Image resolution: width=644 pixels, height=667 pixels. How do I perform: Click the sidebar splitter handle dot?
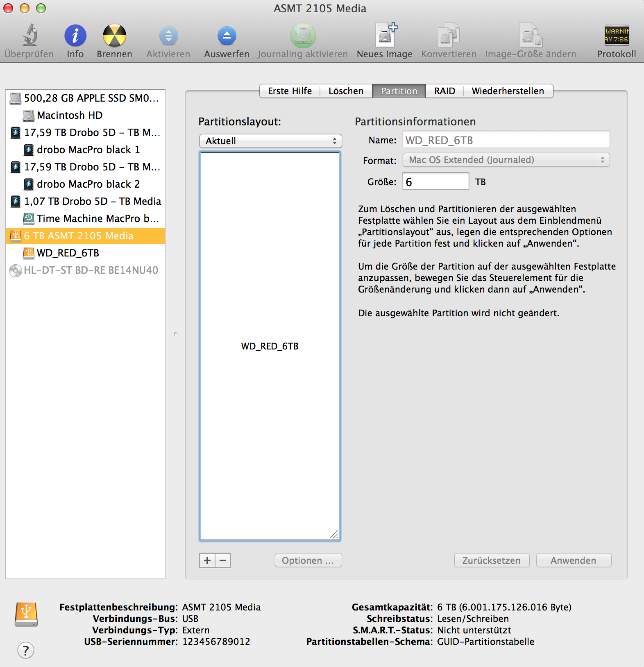pos(176,334)
